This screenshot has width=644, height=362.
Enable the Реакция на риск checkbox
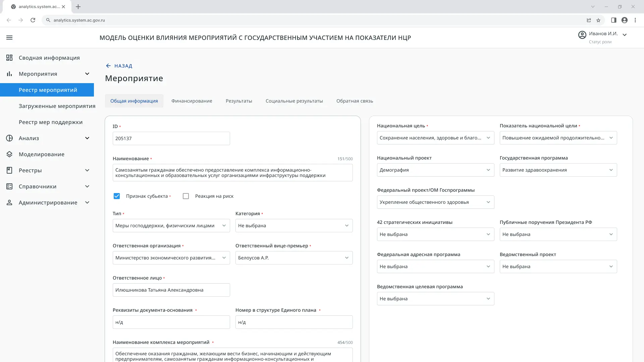186,196
